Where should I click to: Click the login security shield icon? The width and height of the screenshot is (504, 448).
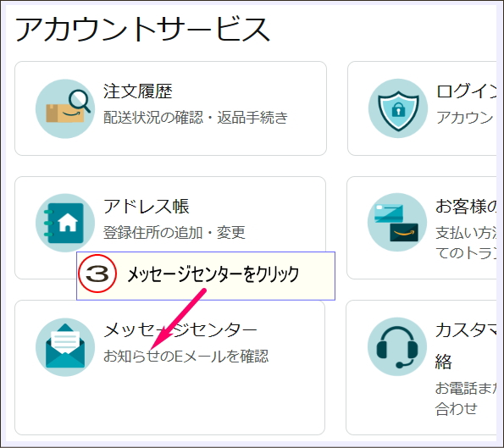[x=398, y=108]
